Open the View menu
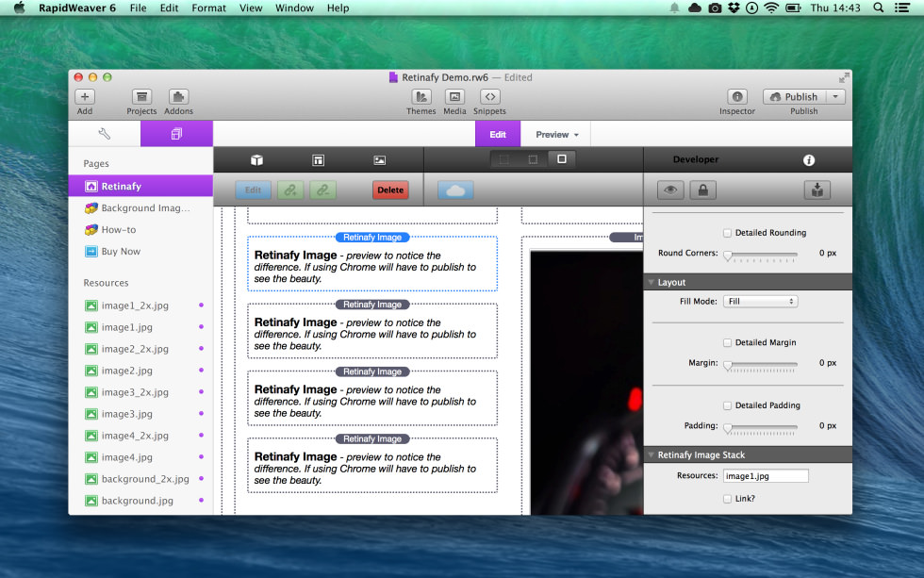Viewport: 924px width, 578px height. (251, 8)
